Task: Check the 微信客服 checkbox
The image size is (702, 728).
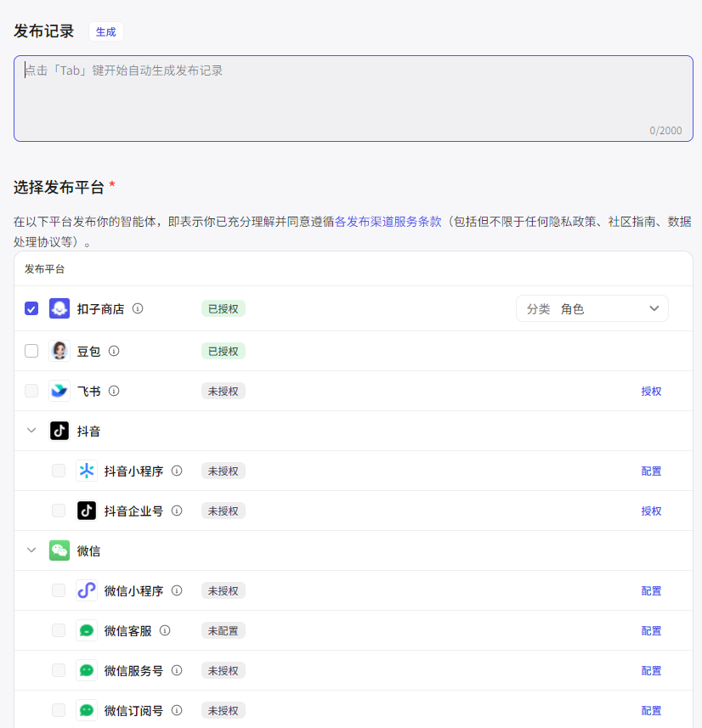Action: pos(59,630)
